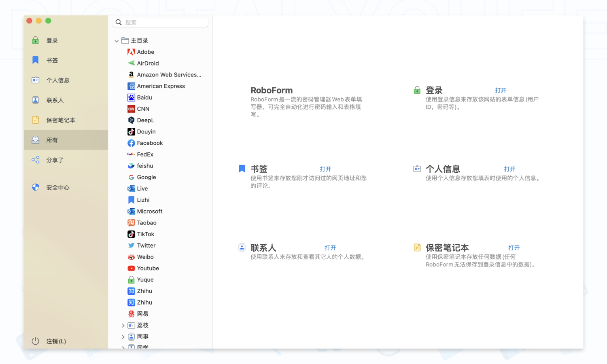The height and width of the screenshot is (364, 607).
Task: Select 联系人 in the sidebar
Action: coord(66,100)
